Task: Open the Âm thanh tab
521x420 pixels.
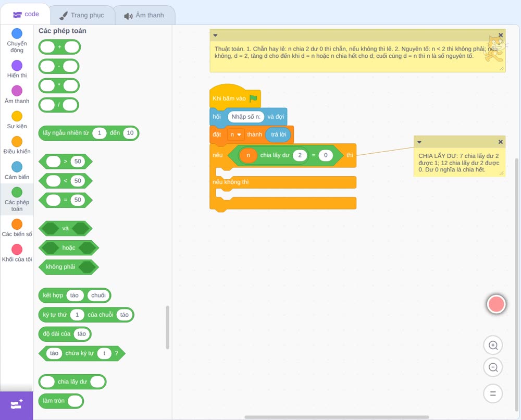Action: [x=144, y=15]
